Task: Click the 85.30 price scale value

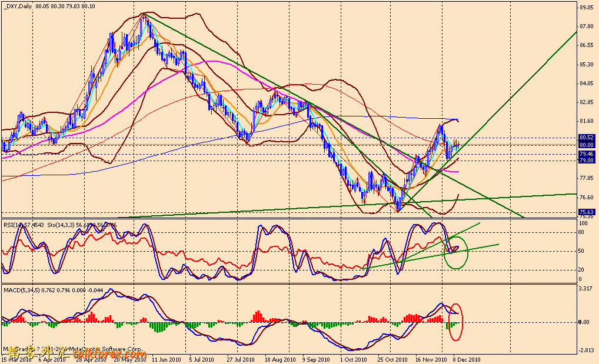Action: click(587, 64)
